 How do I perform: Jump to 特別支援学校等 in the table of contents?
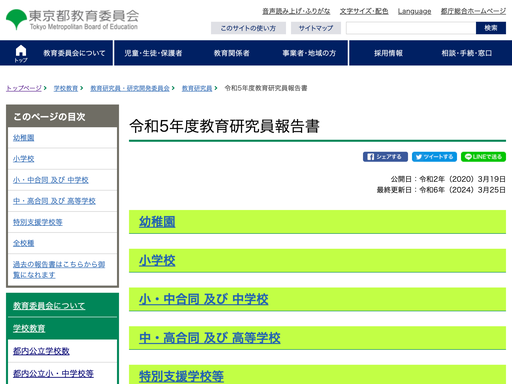38,222
